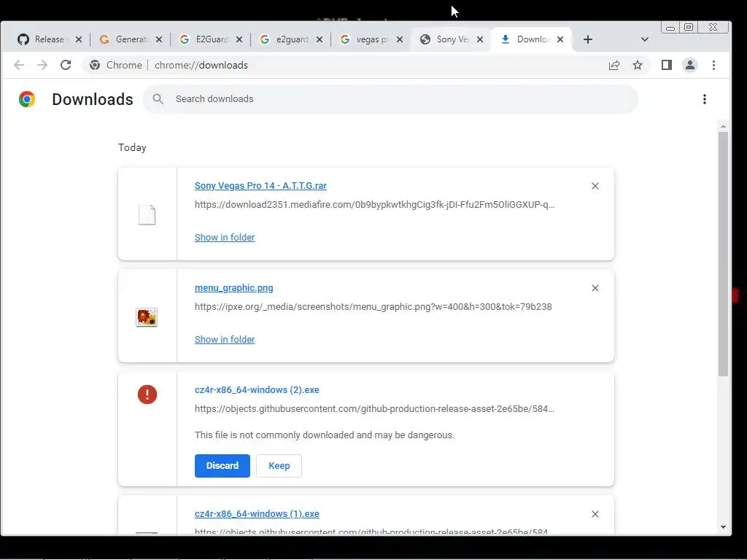
Task: Click the Downloads page heading
Action: pos(93,99)
